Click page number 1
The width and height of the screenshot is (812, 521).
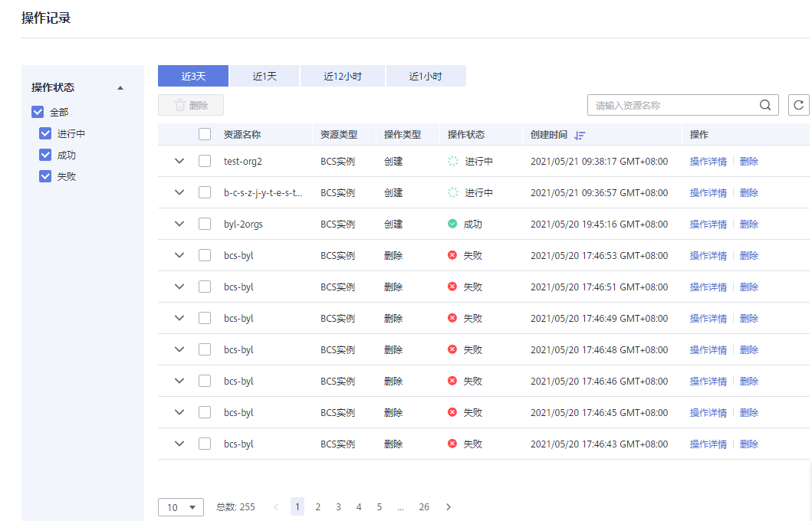(x=298, y=507)
